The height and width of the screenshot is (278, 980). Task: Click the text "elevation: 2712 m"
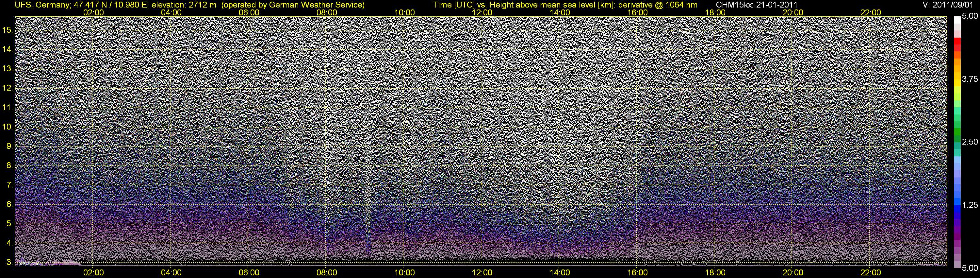[184, 5]
